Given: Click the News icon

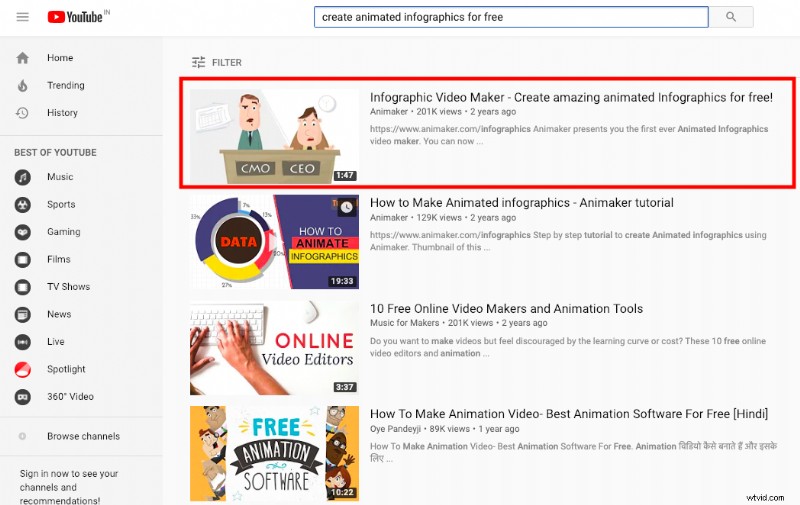Looking at the screenshot, I should (22, 314).
